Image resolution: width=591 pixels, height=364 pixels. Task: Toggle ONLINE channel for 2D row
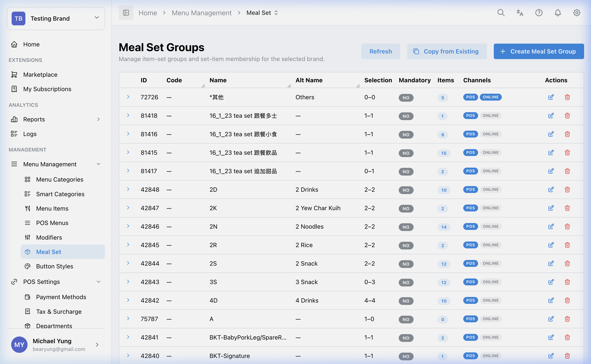click(x=491, y=190)
